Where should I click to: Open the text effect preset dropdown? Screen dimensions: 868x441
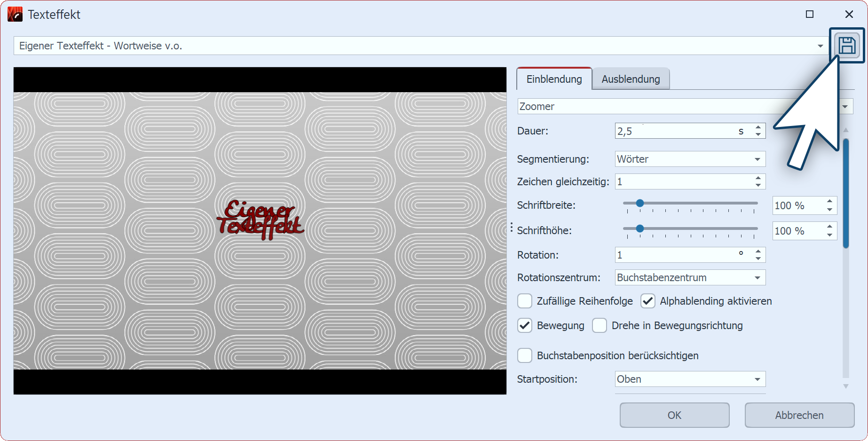coord(820,46)
